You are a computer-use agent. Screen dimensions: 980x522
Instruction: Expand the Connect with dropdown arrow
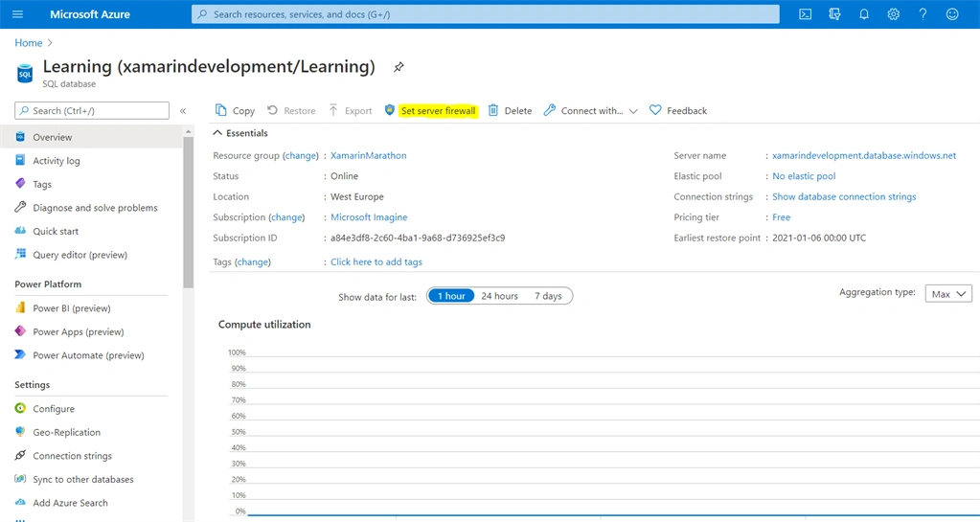(x=633, y=111)
